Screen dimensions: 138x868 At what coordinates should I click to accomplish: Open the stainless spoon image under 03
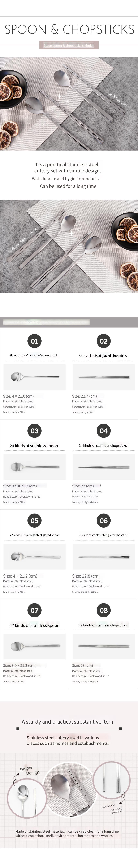point(34,467)
